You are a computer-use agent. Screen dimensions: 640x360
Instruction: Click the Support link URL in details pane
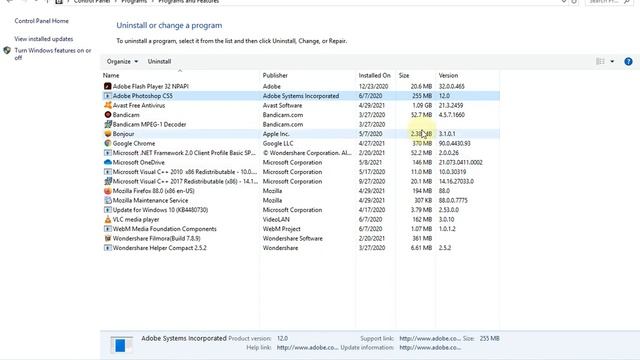point(430,338)
